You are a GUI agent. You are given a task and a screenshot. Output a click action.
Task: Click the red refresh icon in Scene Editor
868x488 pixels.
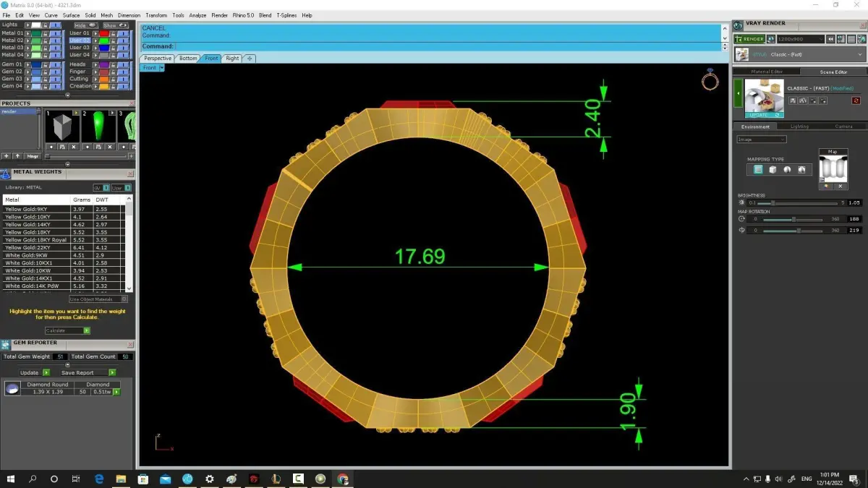(856, 100)
